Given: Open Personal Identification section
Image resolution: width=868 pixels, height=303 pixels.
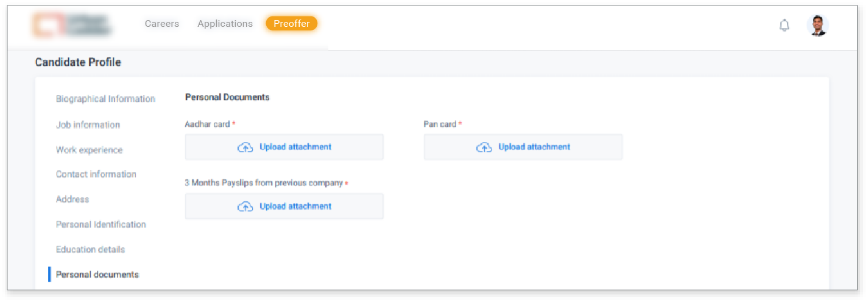Looking at the screenshot, I should [x=101, y=224].
